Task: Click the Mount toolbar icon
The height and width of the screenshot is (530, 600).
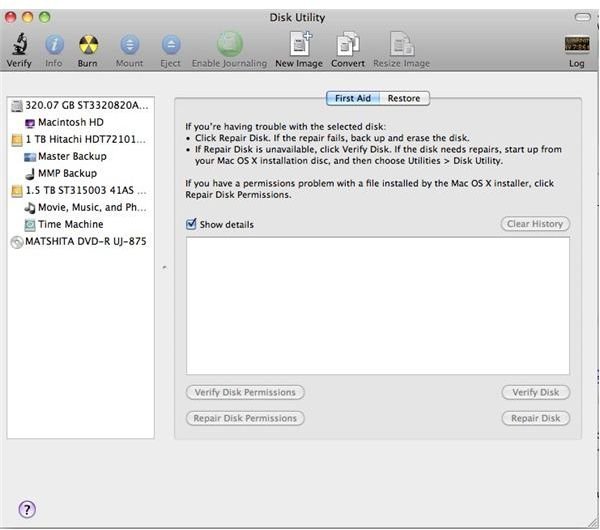Action: tap(129, 44)
